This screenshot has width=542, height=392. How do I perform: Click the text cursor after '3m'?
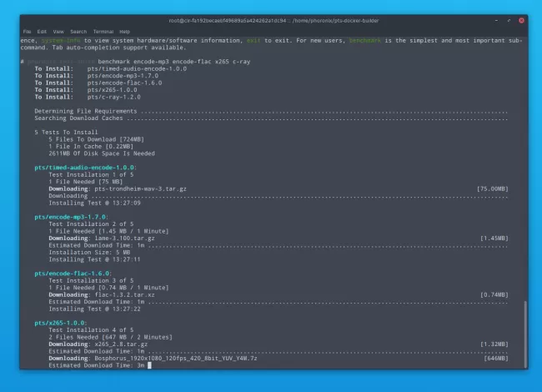(149, 365)
